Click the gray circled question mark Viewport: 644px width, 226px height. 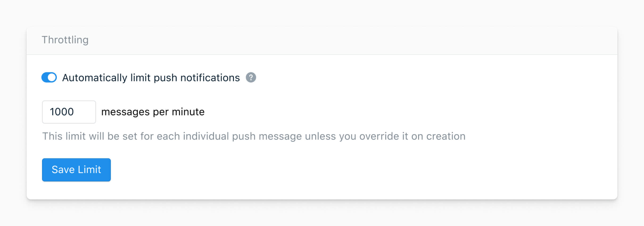pyautogui.click(x=251, y=78)
